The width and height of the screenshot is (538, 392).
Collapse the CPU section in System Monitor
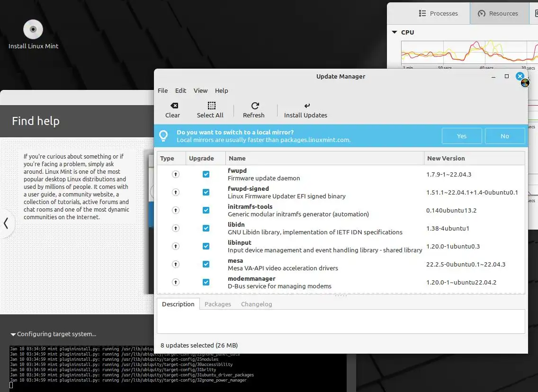395,32
